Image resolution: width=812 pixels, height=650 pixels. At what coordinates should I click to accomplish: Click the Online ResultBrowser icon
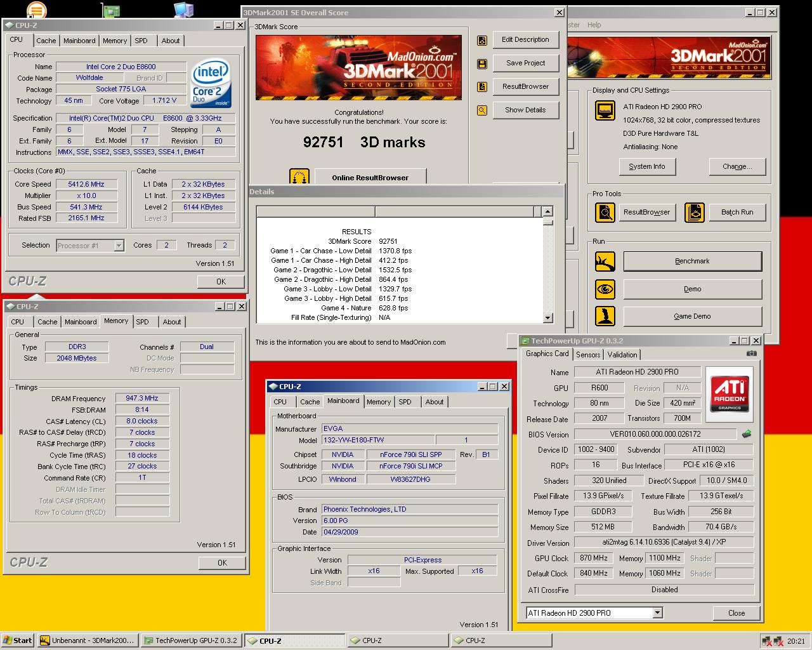pyautogui.click(x=299, y=177)
